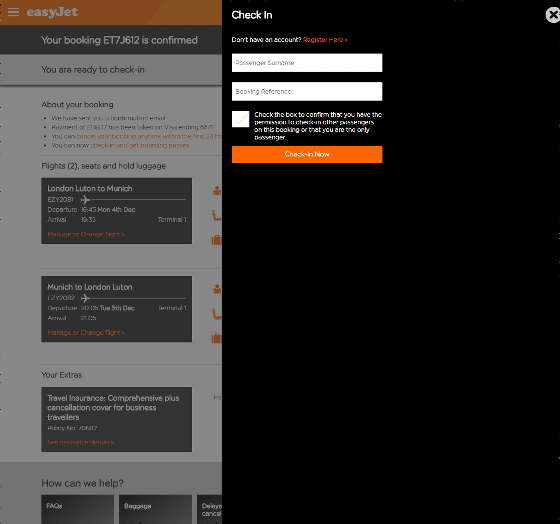
Task: Click 'You are ready to check-in' text
Action: coord(93,70)
